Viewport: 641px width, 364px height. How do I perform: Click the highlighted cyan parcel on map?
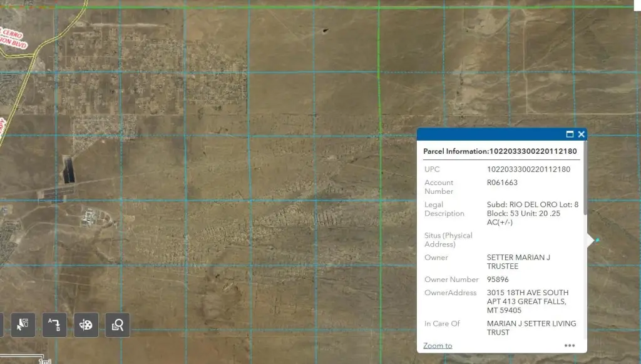click(597, 241)
